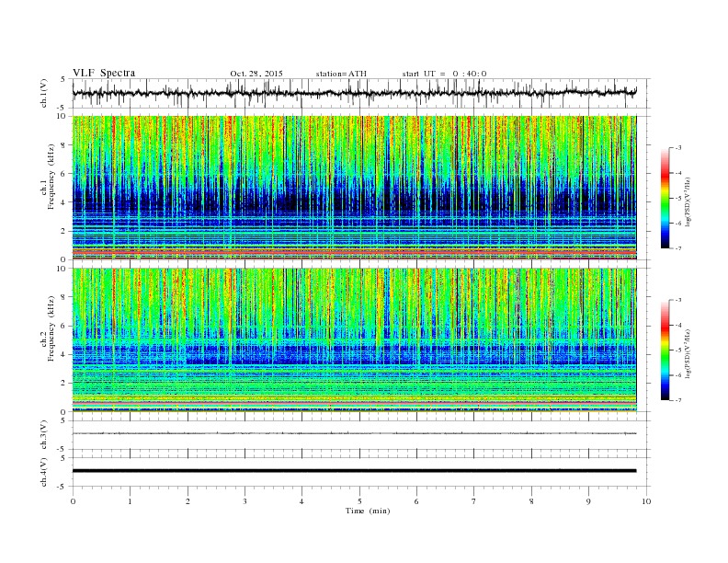This screenshot has width=728, height=563.
Task: Click the time axis tick label '3'
Action: pos(245,501)
